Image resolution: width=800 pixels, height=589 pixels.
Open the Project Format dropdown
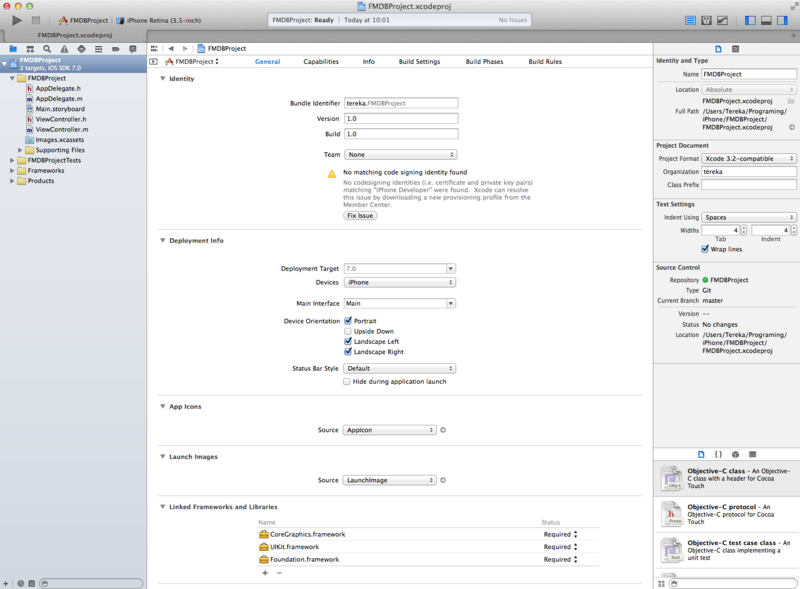749,159
